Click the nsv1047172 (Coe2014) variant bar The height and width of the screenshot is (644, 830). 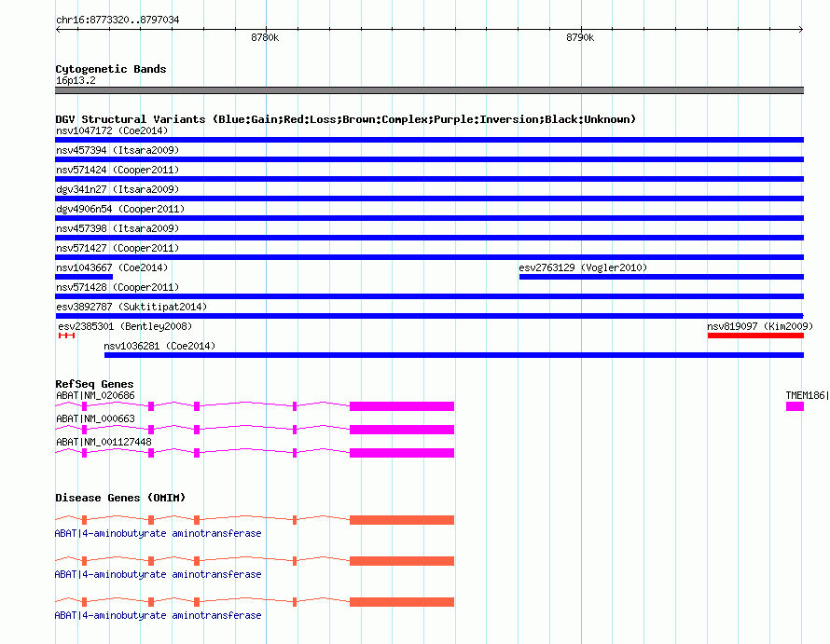click(429, 140)
